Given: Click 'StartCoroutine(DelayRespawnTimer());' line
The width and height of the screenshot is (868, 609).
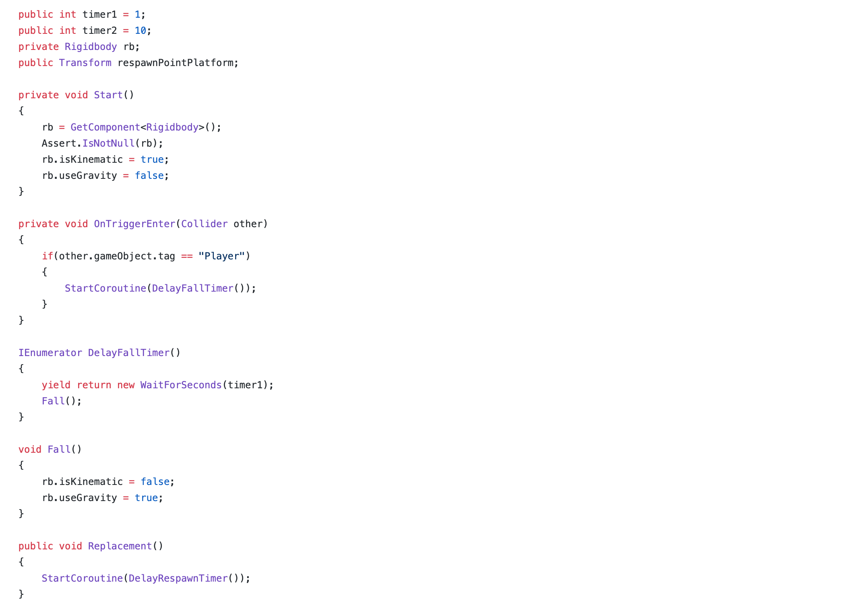Looking at the screenshot, I should point(146,578).
